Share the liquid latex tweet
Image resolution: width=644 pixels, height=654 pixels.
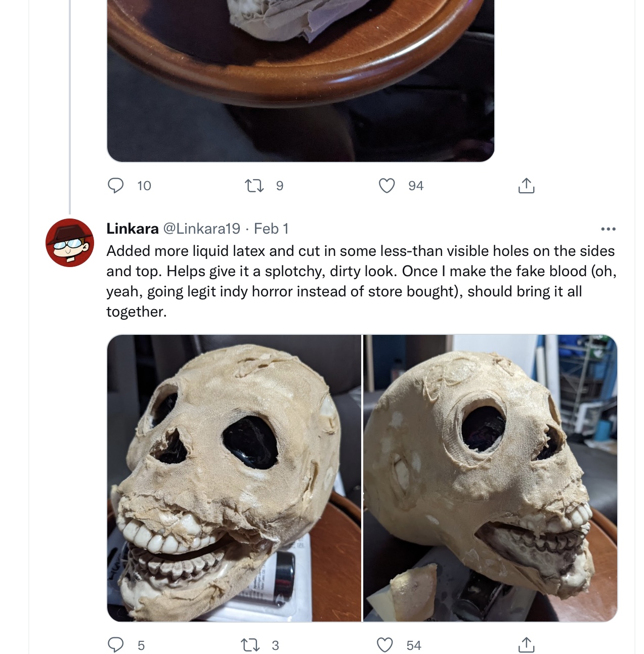tap(526, 645)
